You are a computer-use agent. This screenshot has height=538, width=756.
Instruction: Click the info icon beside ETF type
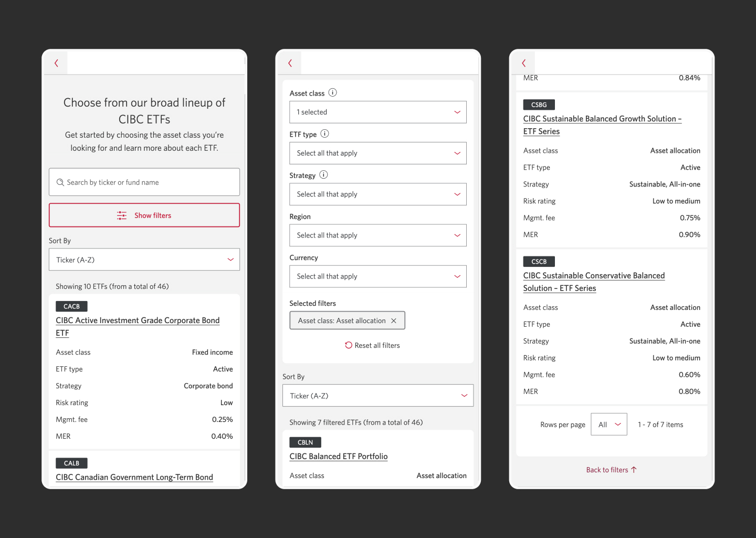click(x=324, y=133)
